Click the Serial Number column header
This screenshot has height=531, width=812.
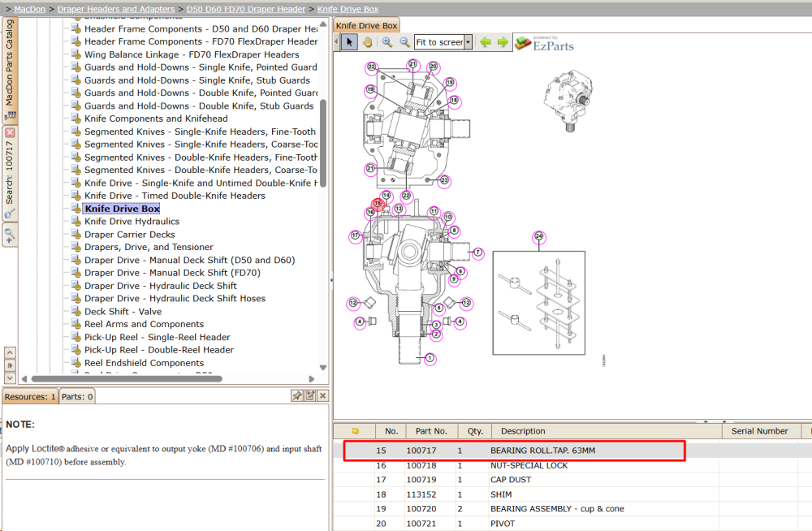click(760, 431)
